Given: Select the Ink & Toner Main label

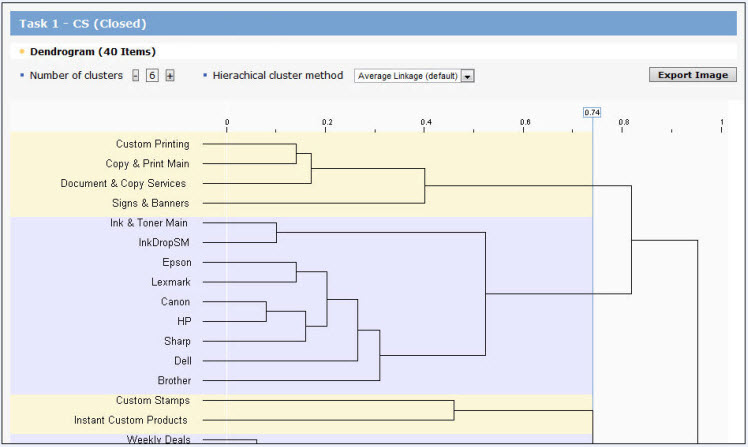Looking at the screenshot, I should pos(149,223).
